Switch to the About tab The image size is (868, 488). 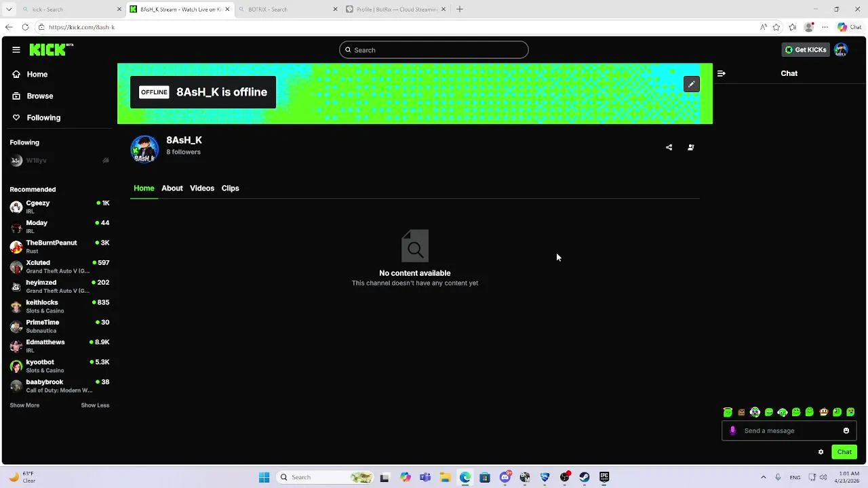pyautogui.click(x=172, y=188)
